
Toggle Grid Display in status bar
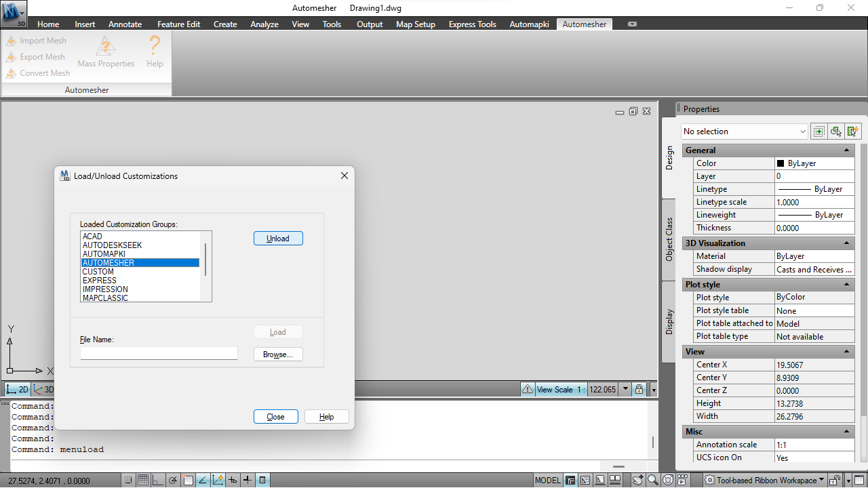[x=143, y=481]
